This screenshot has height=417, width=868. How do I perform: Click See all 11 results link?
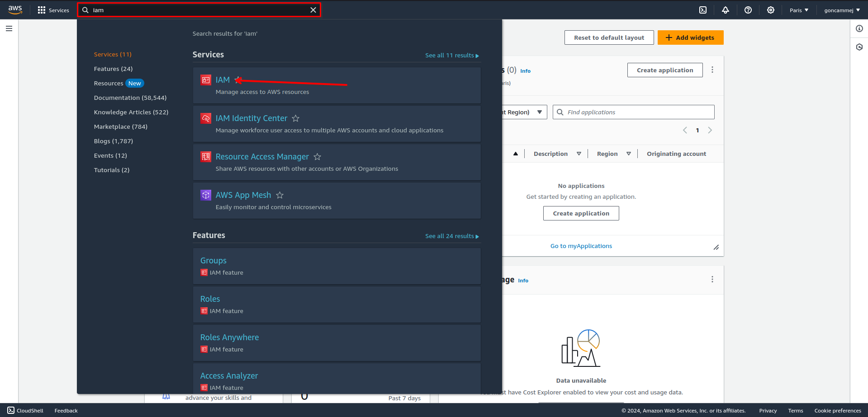point(451,56)
